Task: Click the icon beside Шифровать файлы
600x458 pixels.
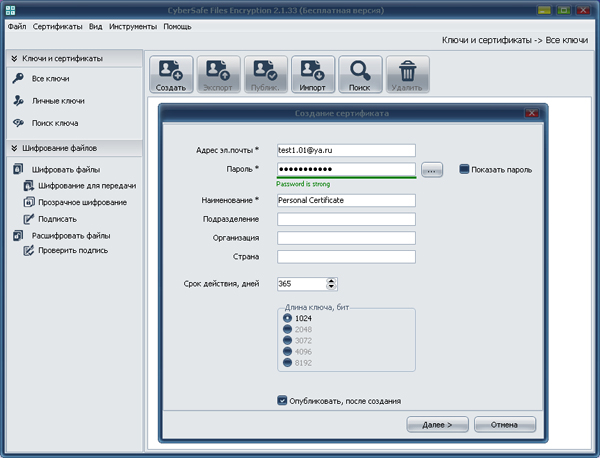Action: click(18, 169)
